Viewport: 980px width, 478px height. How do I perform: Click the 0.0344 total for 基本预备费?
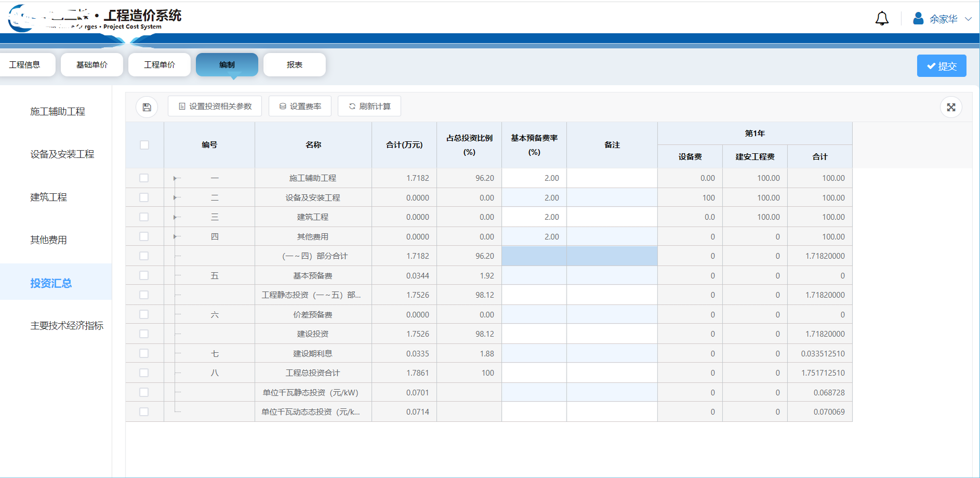(x=418, y=275)
